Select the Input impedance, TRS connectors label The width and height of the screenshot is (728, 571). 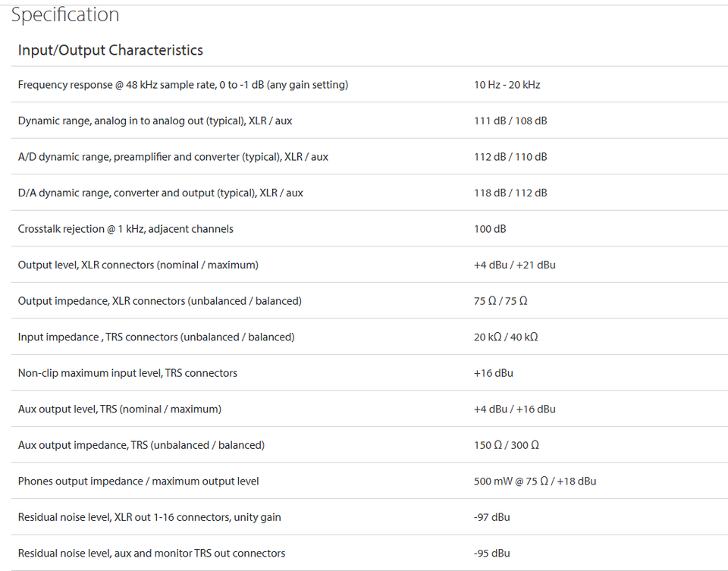click(156, 337)
